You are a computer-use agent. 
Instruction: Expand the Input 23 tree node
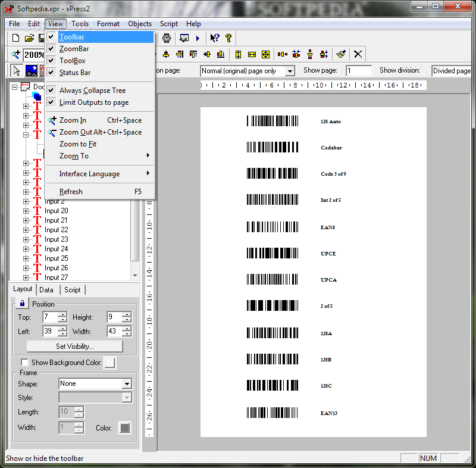coord(26,239)
